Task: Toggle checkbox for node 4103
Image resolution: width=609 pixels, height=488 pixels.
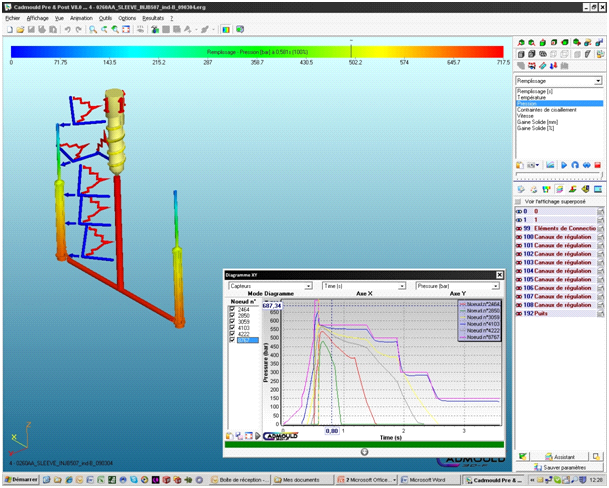Action: [x=232, y=328]
